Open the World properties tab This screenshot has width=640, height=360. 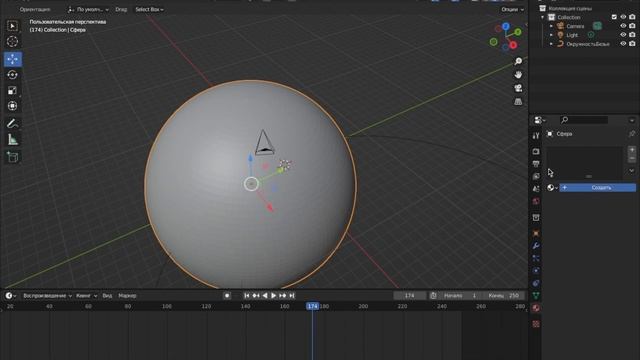(x=536, y=201)
